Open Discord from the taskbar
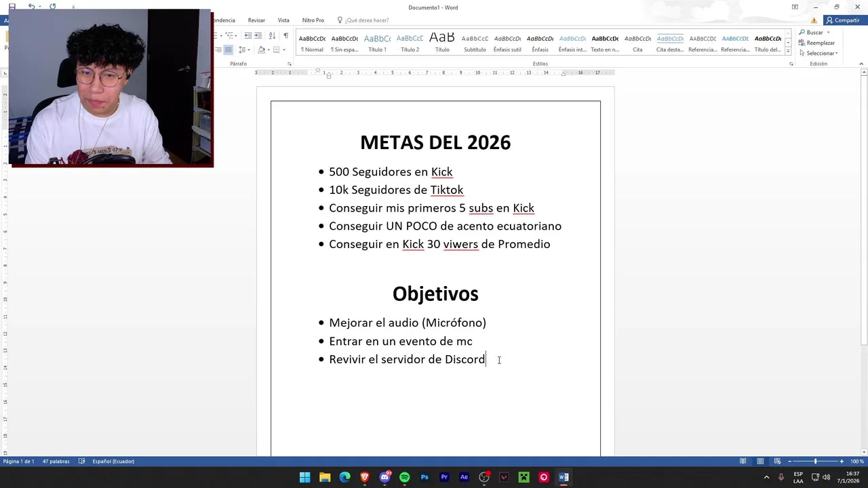This screenshot has height=488, width=868. [x=384, y=477]
